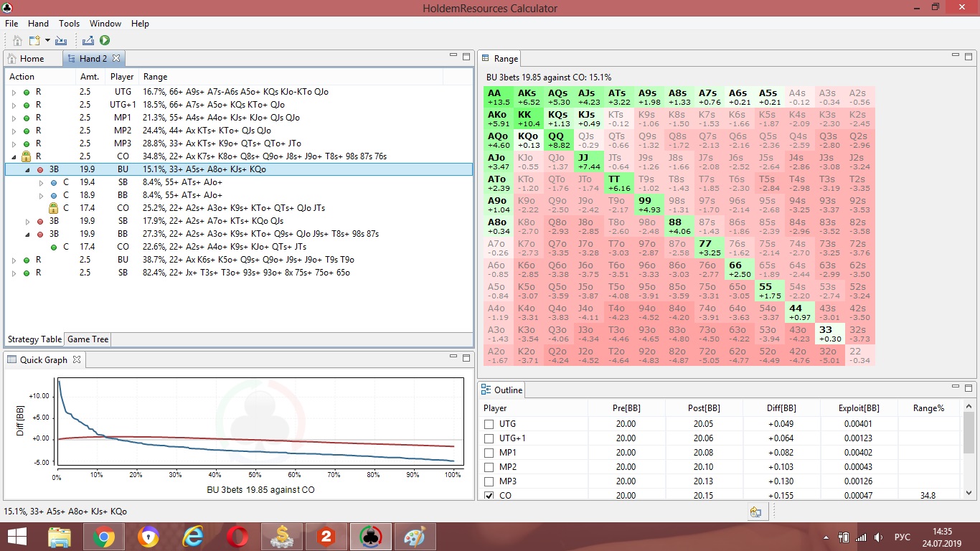Switch to the Game Tree tab
Viewport: 980px width, 551px height.
click(x=88, y=339)
